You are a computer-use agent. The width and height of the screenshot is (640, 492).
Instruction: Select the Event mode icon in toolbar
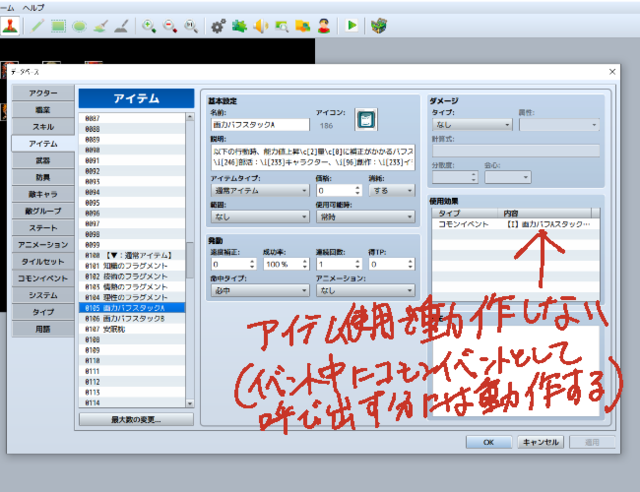tap(10, 26)
